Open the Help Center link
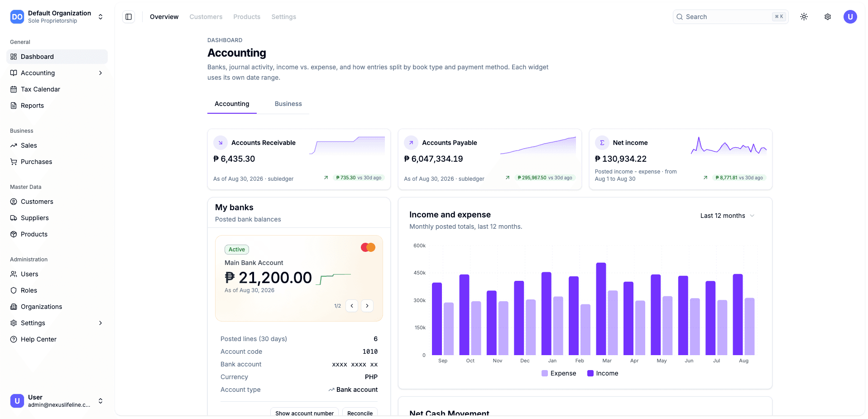Image resolution: width=868 pixels, height=419 pixels. pyautogui.click(x=57, y=339)
